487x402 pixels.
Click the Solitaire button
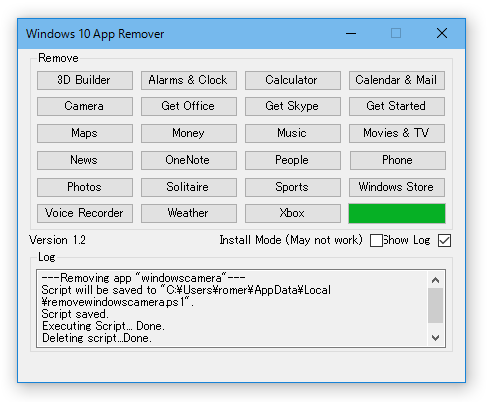tap(189, 187)
